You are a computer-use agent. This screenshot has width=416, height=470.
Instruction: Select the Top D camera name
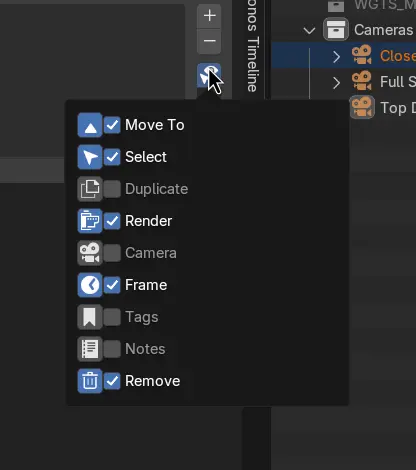(398, 108)
